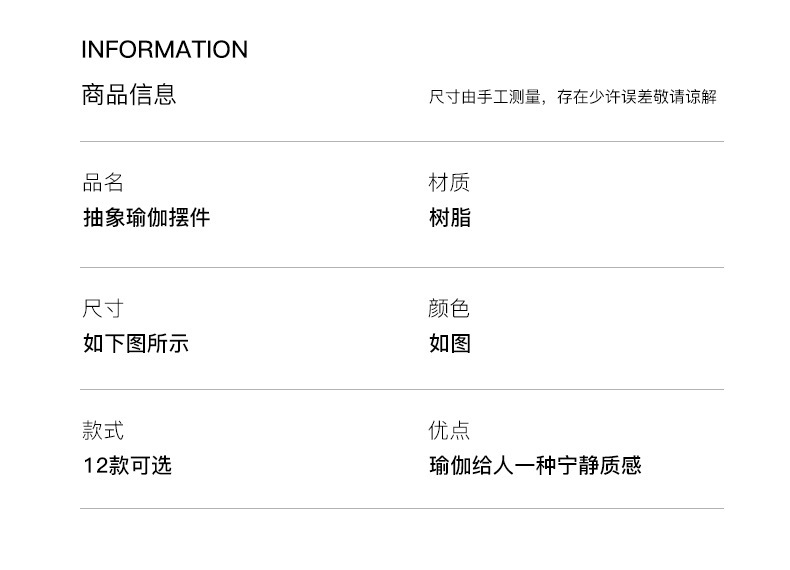Click the INFORMATION heading
The width and height of the screenshot is (790, 570).
coord(164,50)
